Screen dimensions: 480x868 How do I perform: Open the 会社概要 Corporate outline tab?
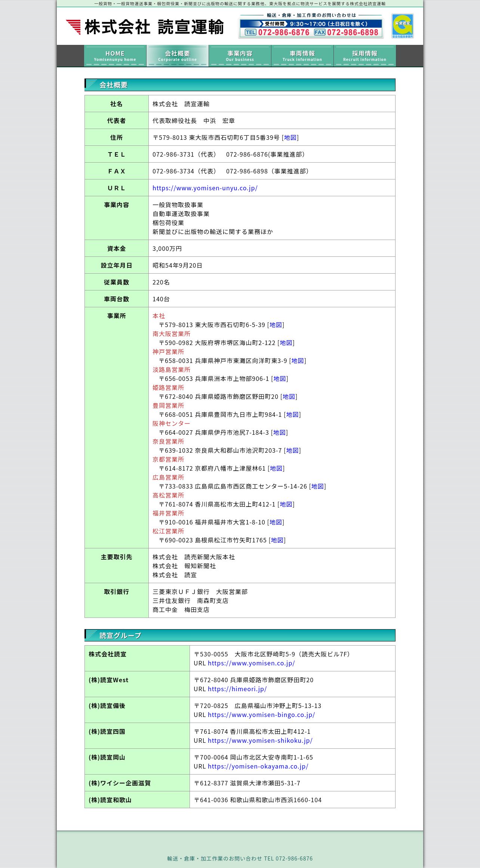click(177, 56)
